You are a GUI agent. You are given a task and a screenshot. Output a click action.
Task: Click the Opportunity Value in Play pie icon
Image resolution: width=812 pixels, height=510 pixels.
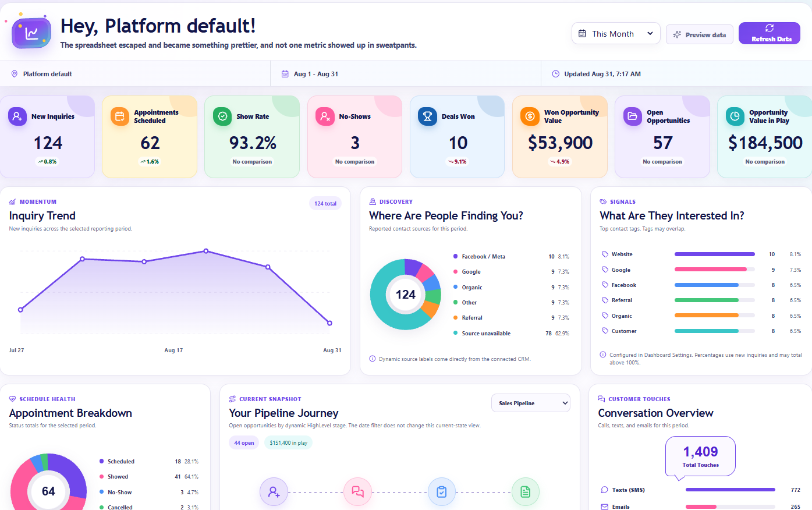[735, 116]
